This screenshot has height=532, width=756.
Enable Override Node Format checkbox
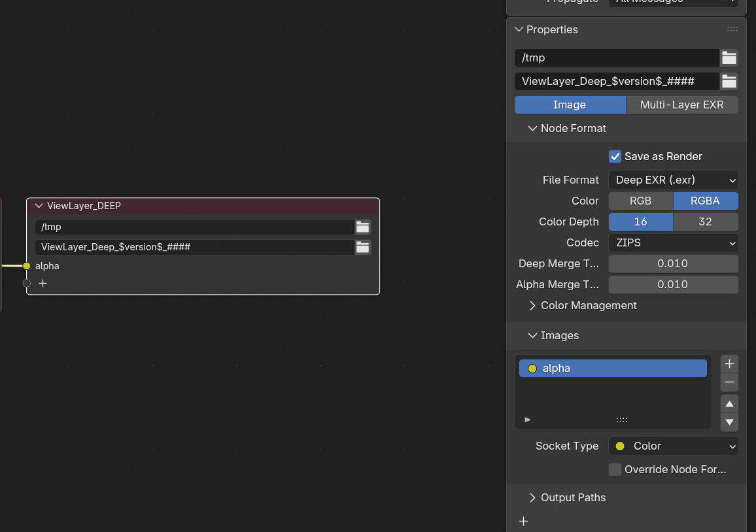[x=615, y=469]
